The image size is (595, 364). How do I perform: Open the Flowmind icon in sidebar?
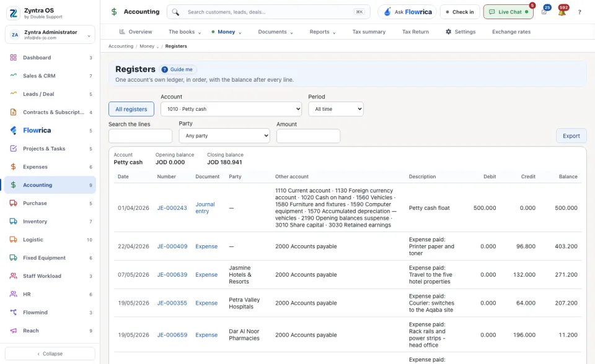coord(13,313)
